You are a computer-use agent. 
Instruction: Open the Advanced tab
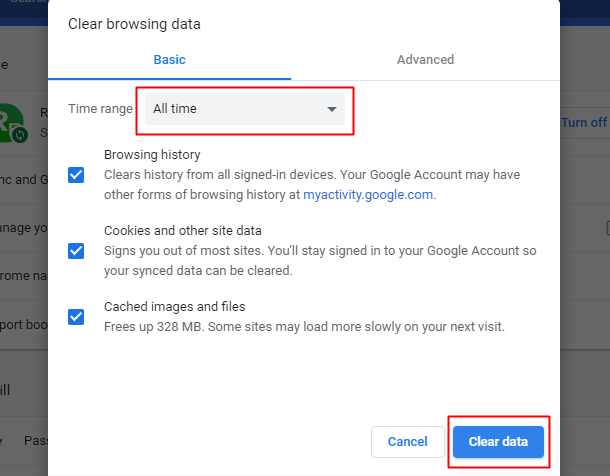click(425, 60)
